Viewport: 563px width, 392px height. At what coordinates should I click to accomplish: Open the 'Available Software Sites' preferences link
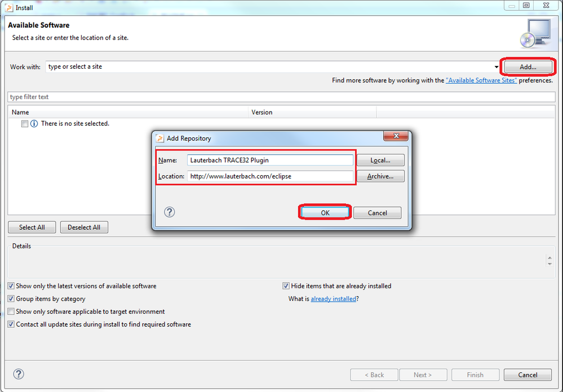tap(481, 81)
